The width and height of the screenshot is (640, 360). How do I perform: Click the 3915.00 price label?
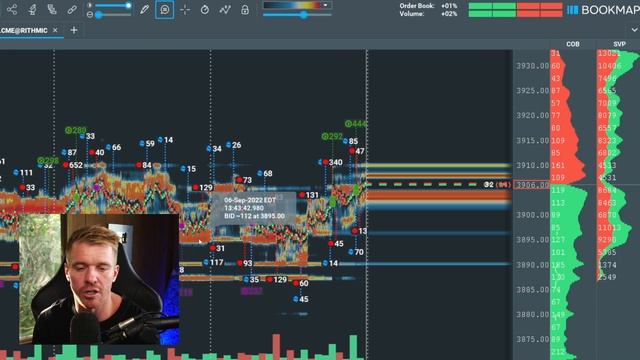point(532,140)
